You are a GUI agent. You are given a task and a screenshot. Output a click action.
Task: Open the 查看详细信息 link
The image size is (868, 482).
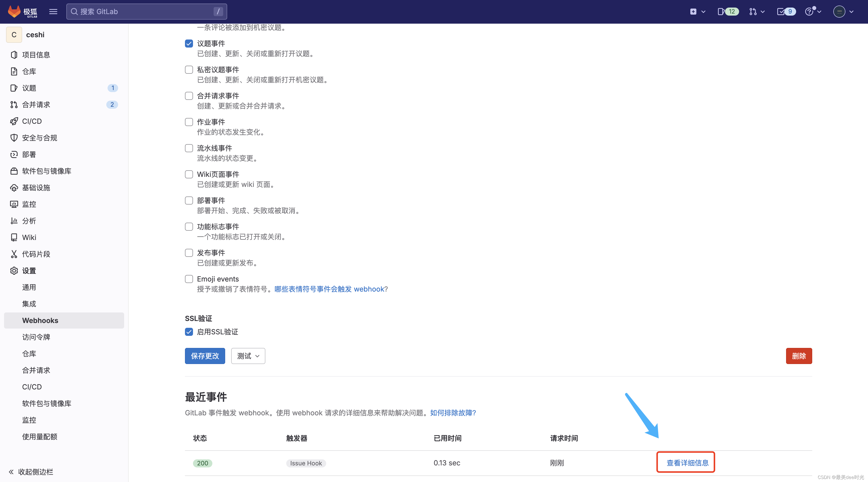pyautogui.click(x=687, y=463)
